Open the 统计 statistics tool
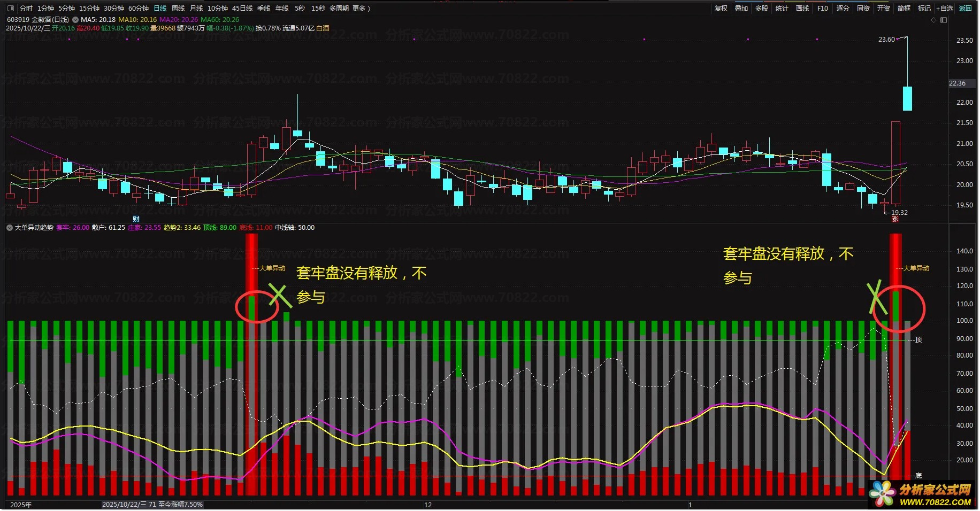The width and height of the screenshot is (980, 511). point(782,9)
